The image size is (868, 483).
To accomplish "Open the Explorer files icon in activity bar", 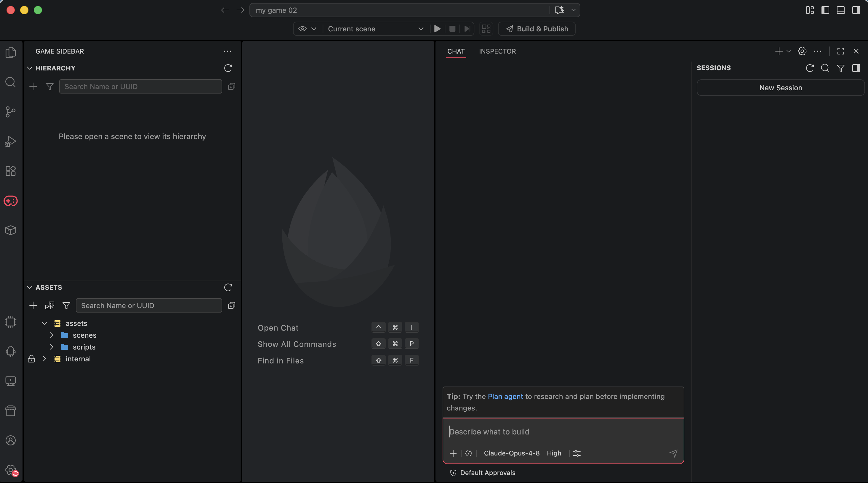I will coord(11,52).
